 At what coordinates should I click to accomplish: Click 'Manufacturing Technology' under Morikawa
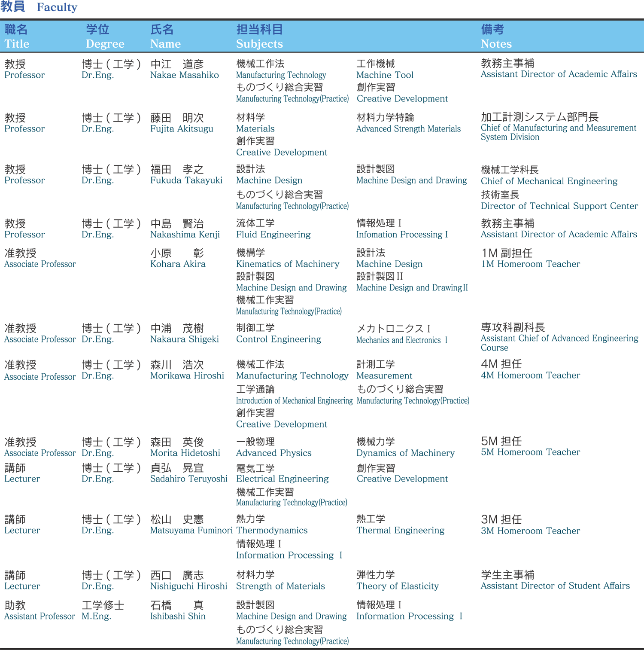tap(292, 376)
